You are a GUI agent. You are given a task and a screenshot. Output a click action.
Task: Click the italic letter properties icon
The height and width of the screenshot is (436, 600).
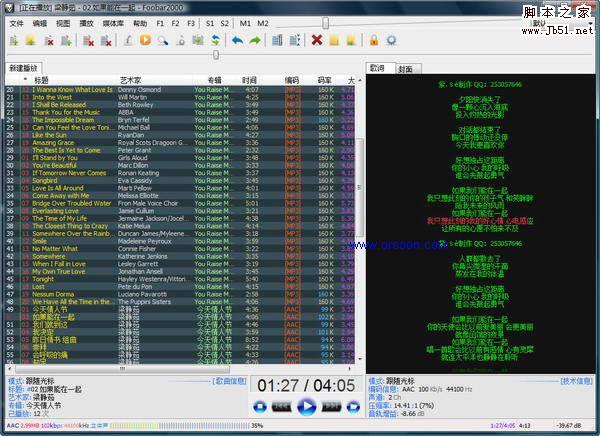coord(128,40)
